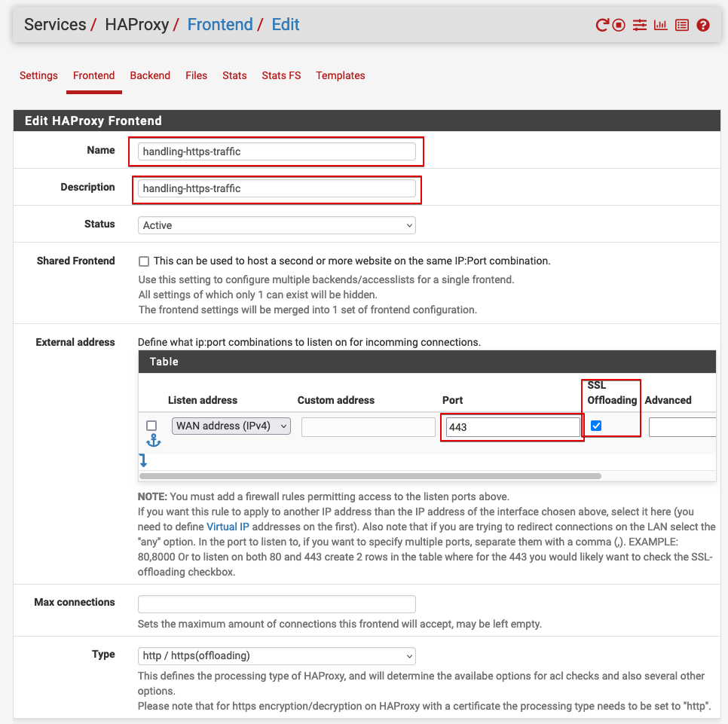Select the Frontend tab
Screen dimensions: 728x724
click(x=93, y=75)
